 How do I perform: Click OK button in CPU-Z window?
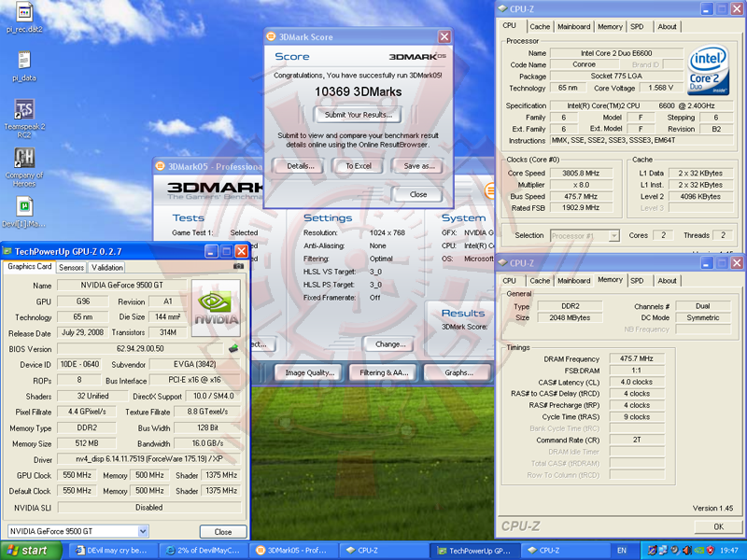(x=718, y=526)
